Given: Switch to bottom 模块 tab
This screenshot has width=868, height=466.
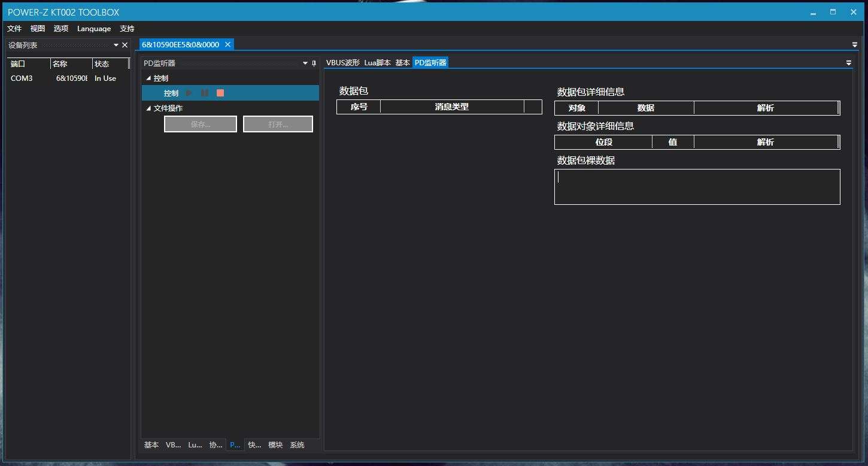Looking at the screenshot, I should [275, 445].
